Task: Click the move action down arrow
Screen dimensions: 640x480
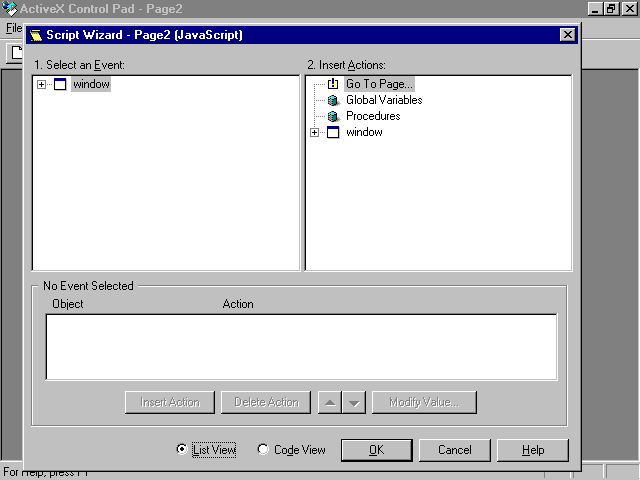Action: (353, 402)
